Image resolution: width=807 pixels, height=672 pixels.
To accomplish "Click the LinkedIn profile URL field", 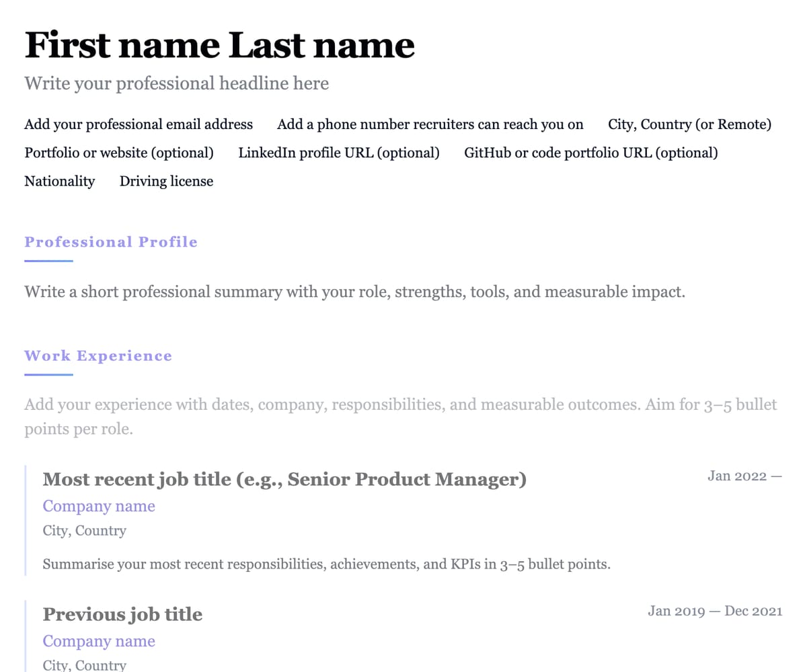I will pyautogui.click(x=339, y=153).
